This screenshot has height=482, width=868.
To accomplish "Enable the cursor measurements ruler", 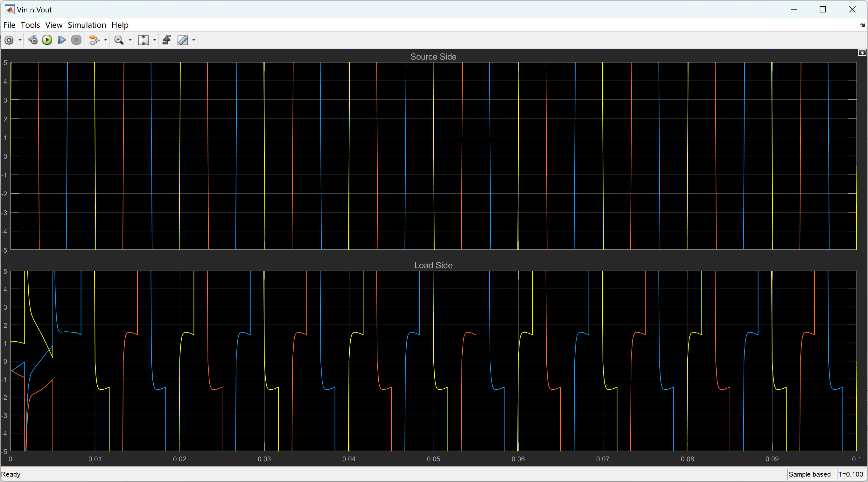I will coord(183,40).
